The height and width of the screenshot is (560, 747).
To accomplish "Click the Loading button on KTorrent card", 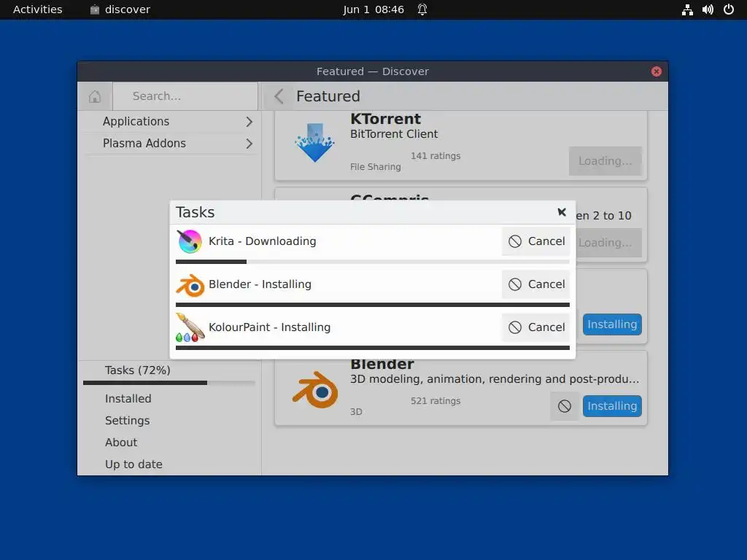I will [605, 161].
